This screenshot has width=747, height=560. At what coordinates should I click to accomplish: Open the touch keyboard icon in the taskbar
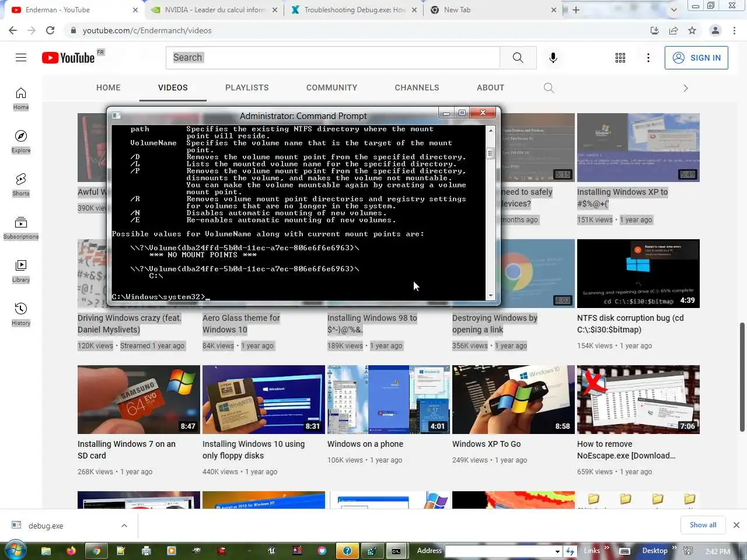624,551
